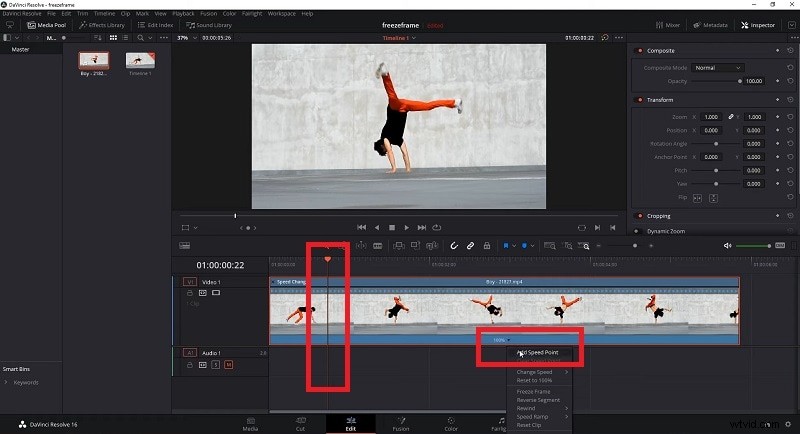Click the detail zoom icon
Viewport: 800px width, 434px height.
point(567,246)
